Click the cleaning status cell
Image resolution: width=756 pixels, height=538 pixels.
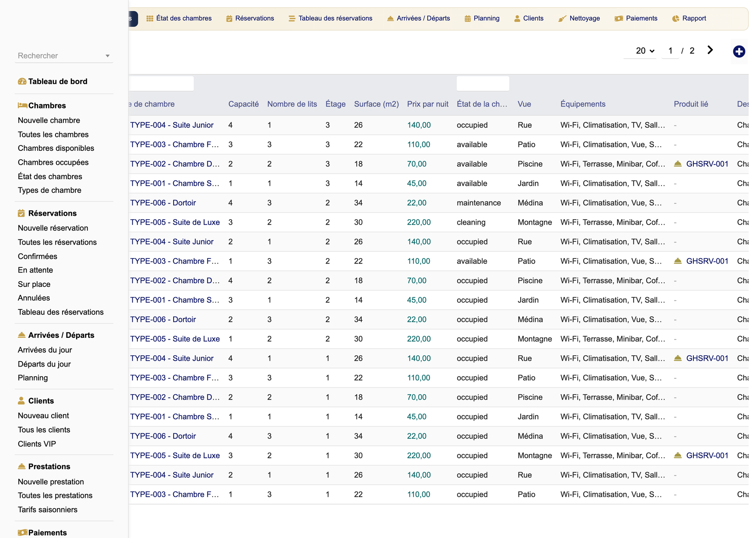click(471, 222)
